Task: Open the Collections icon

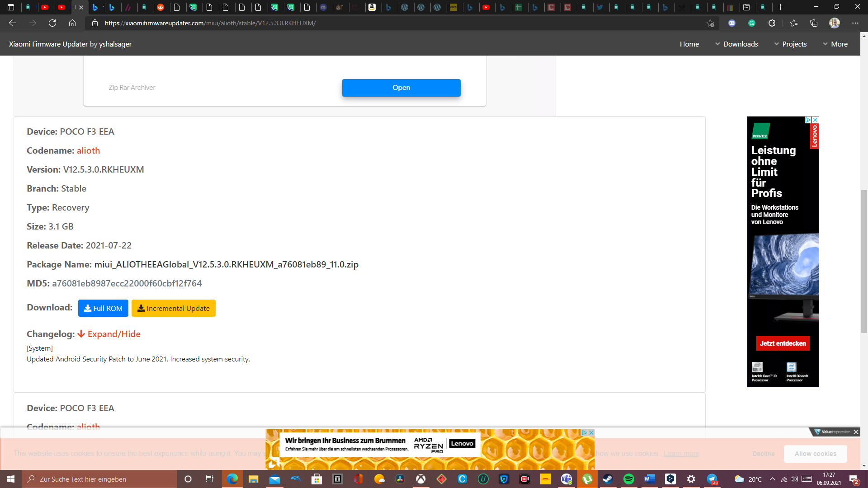Action: (814, 23)
